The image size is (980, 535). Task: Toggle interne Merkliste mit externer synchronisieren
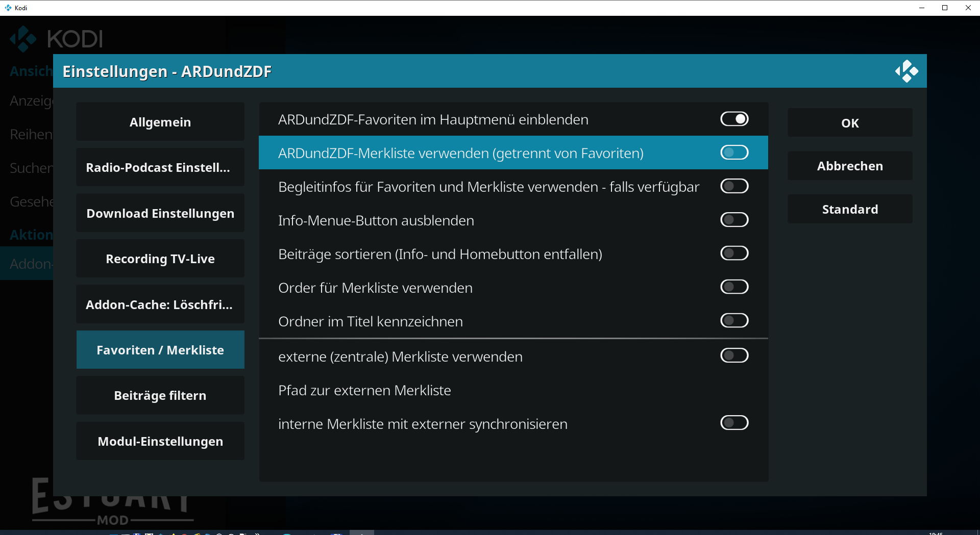(x=734, y=423)
